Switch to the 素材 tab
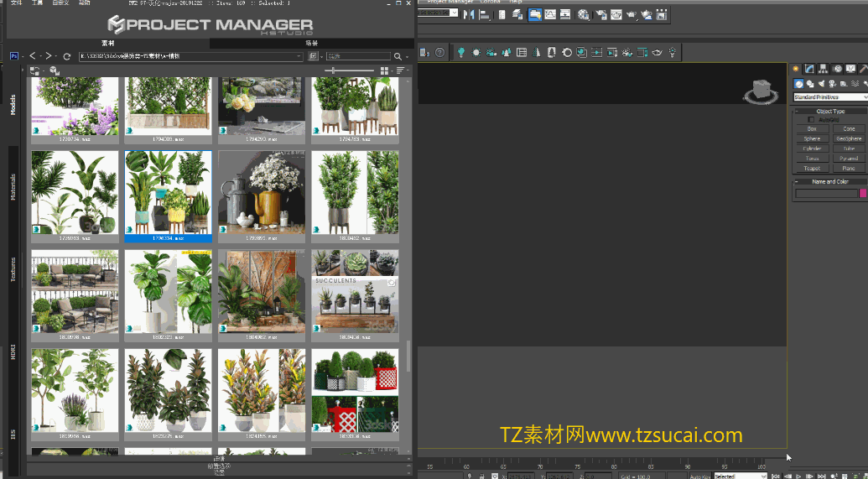This screenshot has width=868, height=479. [108, 43]
